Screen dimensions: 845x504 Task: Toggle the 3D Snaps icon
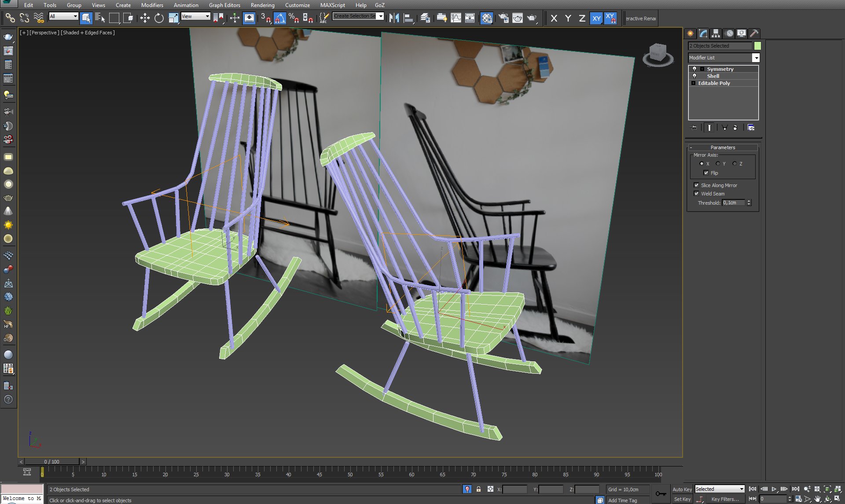coord(266,18)
